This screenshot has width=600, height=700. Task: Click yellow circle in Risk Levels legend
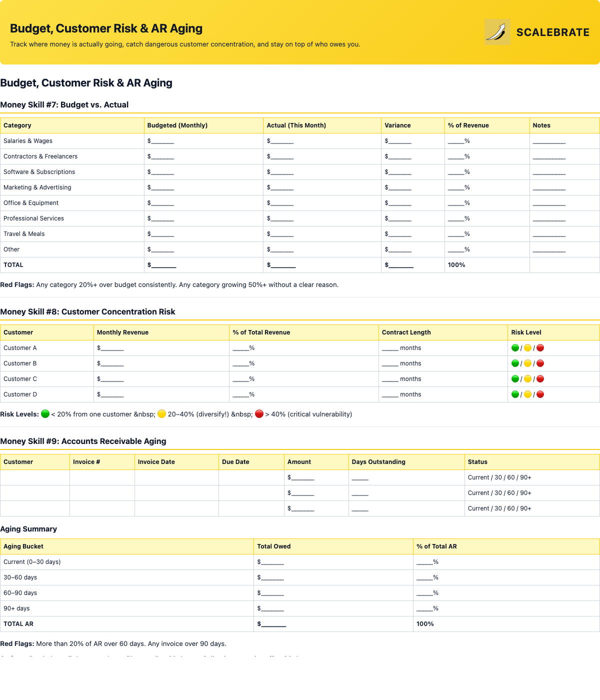pos(161,414)
